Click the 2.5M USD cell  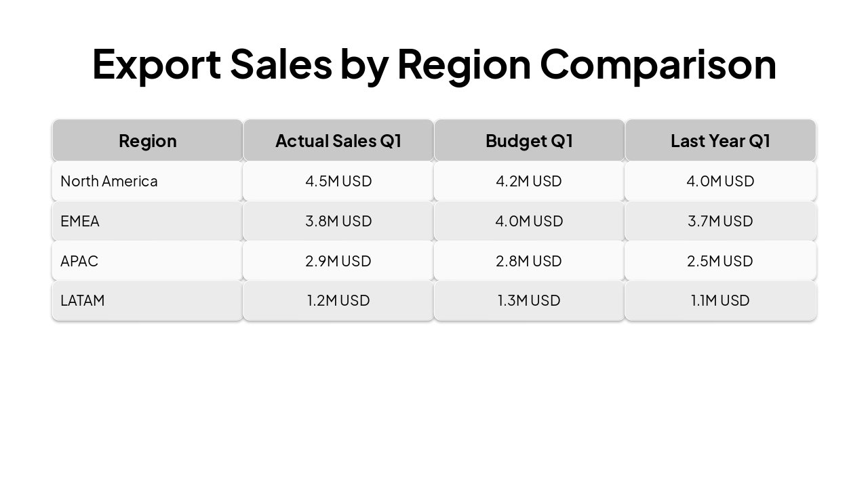point(720,261)
